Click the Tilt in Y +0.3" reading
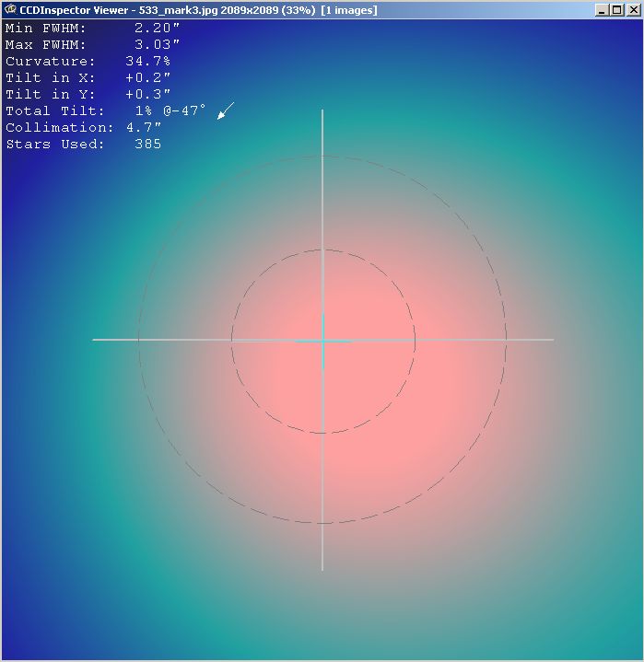Image resolution: width=644 pixels, height=662 pixels. coord(148,95)
